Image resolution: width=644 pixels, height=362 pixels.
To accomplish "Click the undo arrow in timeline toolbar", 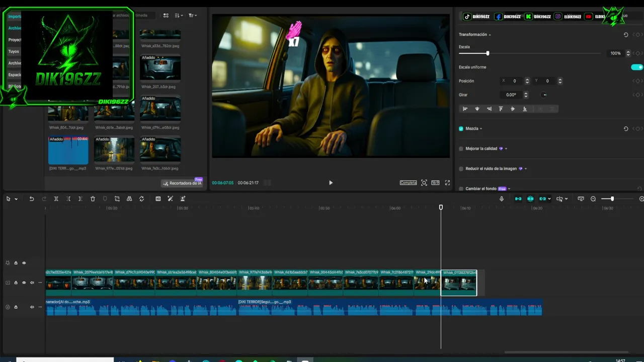I will point(31,199).
